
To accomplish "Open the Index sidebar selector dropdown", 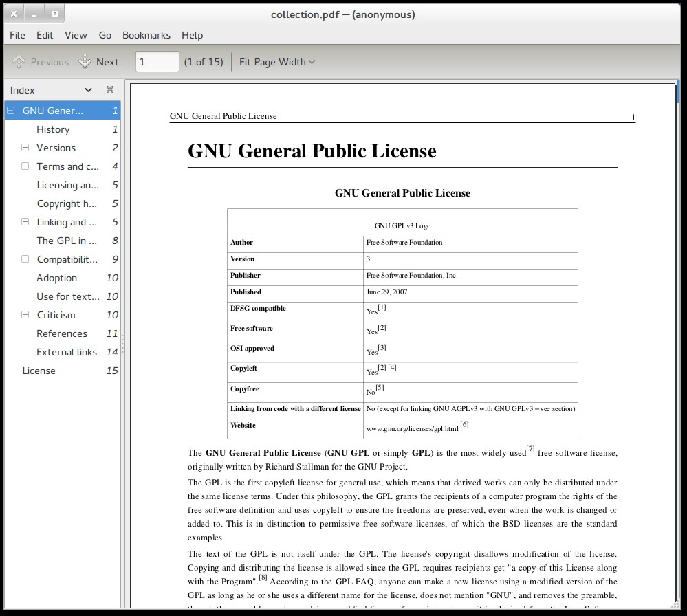I will point(88,89).
